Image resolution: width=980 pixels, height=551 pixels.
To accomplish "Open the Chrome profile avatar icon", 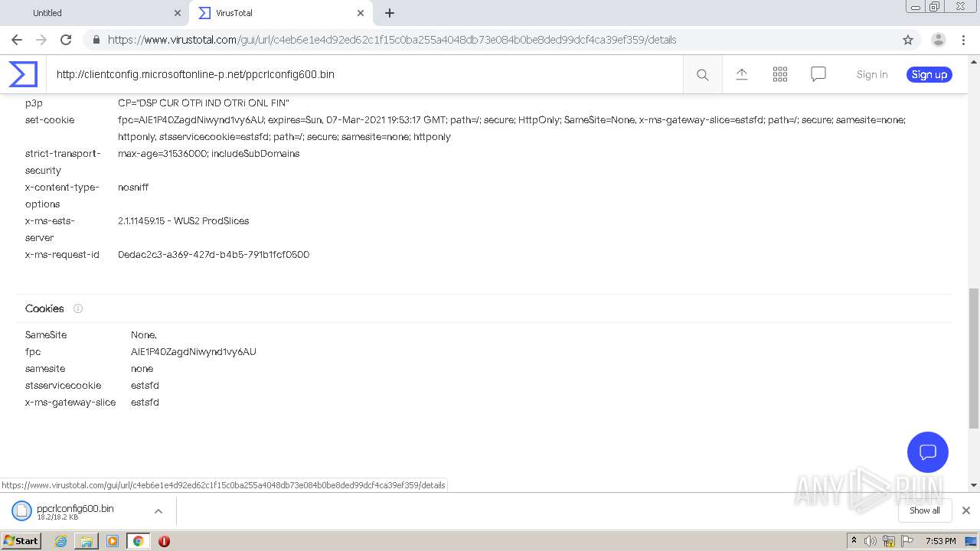I will [x=939, y=40].
